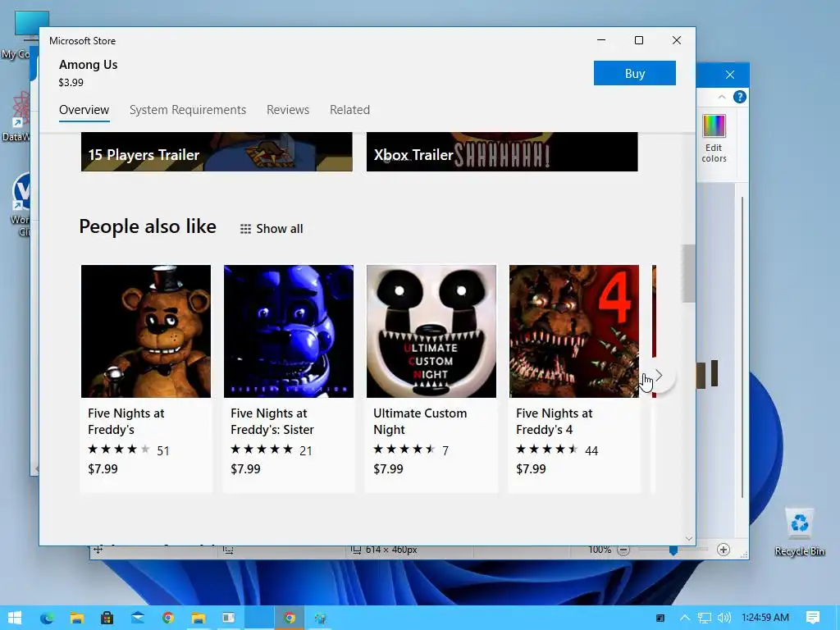The width and height of the screenshot is (840, 630).
Task: Open Five Nights at Freddy's 4 cover image
Action: [x=573, y=331]
